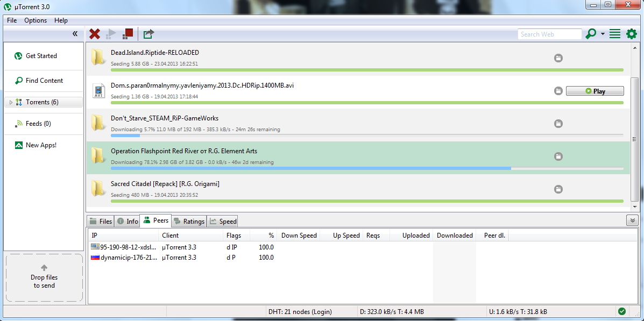Click the folder icon of Don't_Starve_STEAM_RiP-GameWorks
644x321 pixels.
[98, 123]
